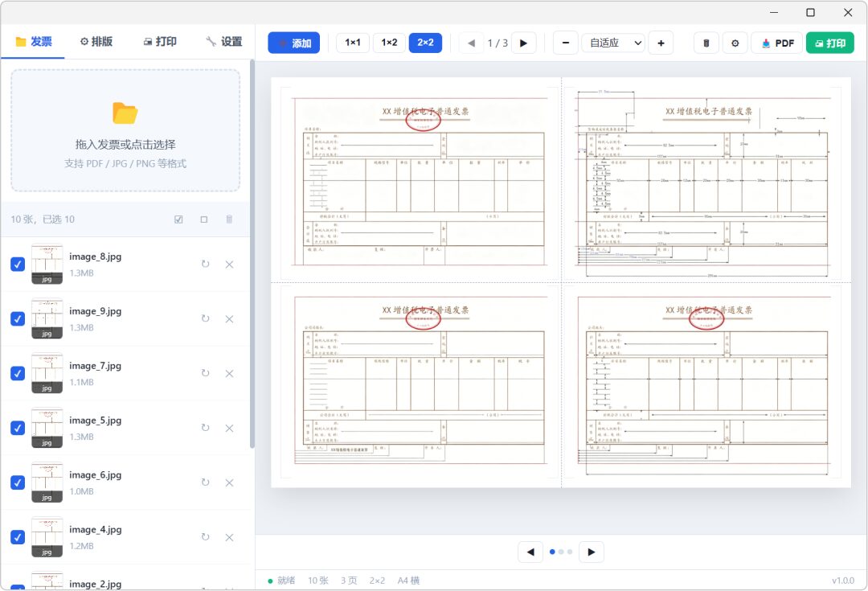Go to next page at bottom pager

click(592, 552)
